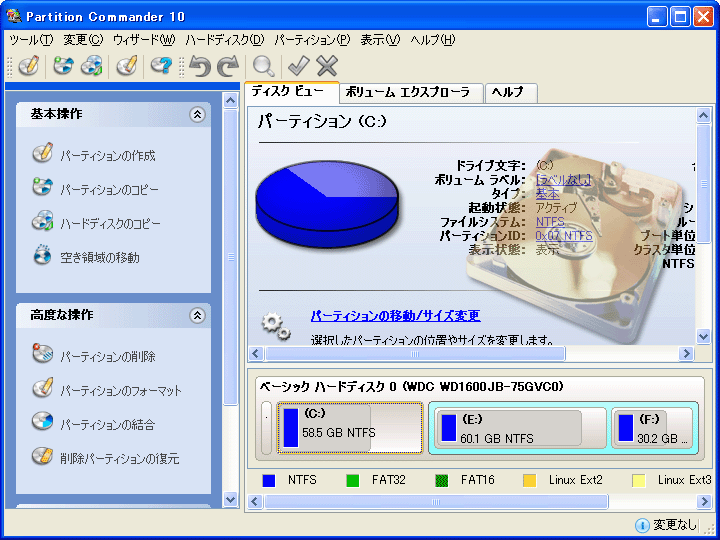Switch to the ヘルプ tab
Screen dimensions: 720x540
[x=511, y=93]
